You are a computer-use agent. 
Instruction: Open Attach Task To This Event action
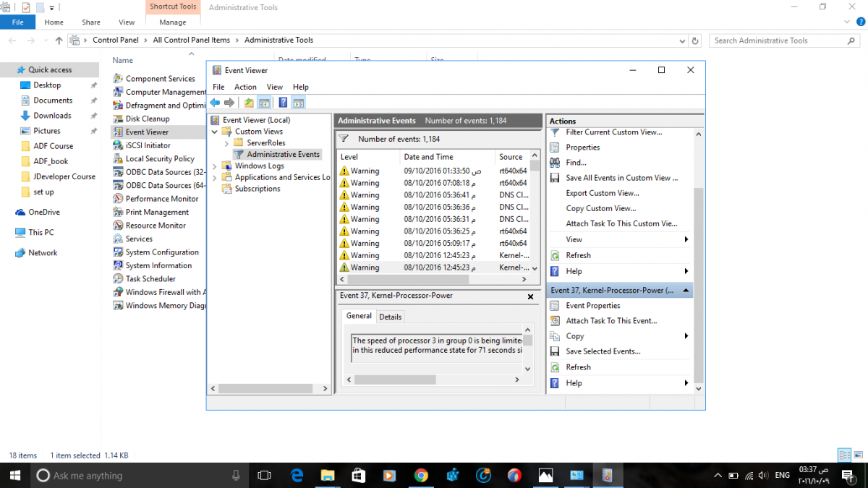[x=610, y=321]
